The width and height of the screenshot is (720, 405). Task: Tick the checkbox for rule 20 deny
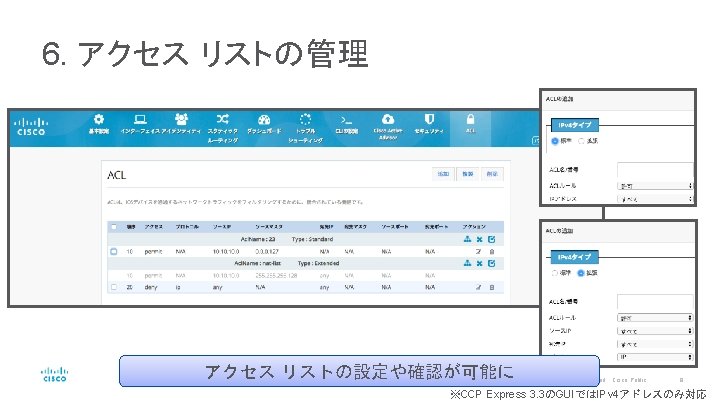point(114,287)
